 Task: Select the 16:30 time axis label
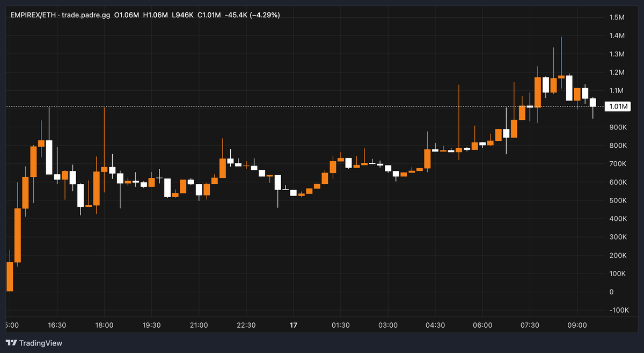coord(57,326)
